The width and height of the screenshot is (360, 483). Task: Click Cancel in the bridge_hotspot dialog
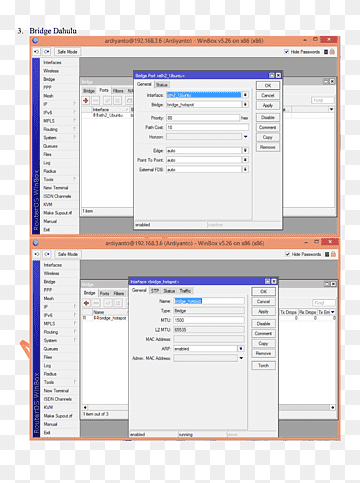coord(263,301)
